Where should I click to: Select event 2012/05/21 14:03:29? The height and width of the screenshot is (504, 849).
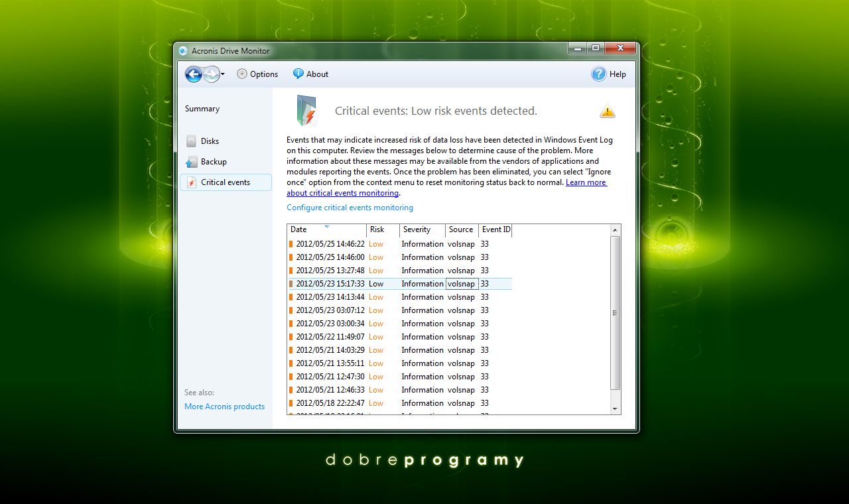point(399,350)
